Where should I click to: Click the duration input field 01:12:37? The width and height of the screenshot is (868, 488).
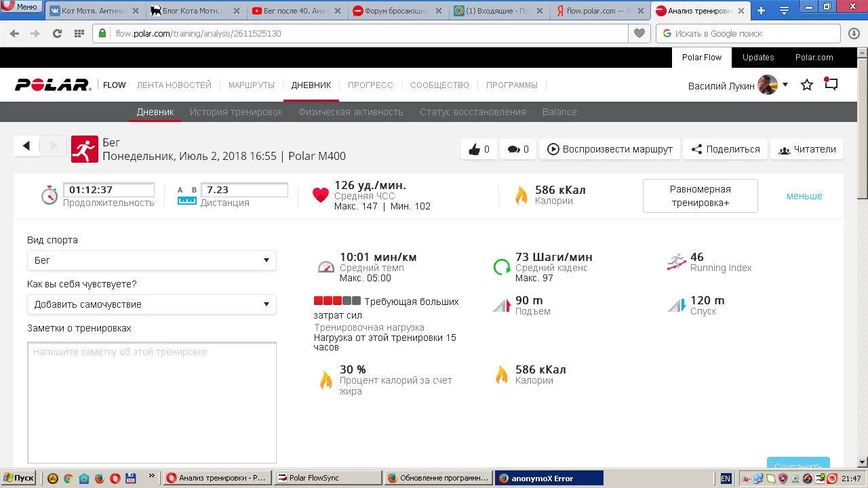point(108,190)
